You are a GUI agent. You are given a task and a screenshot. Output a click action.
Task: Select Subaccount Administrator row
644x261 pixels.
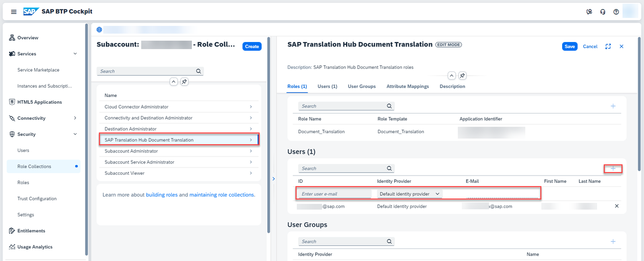coord(179,151)
